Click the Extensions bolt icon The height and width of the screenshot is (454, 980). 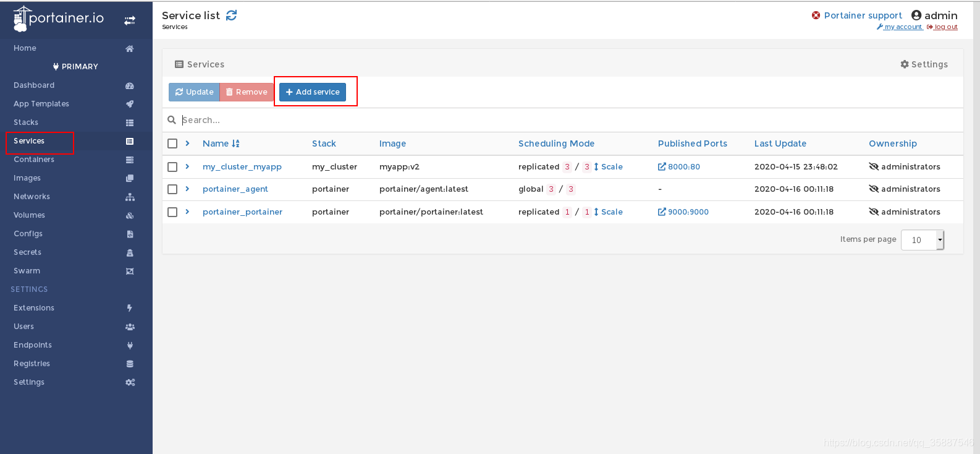130,308
